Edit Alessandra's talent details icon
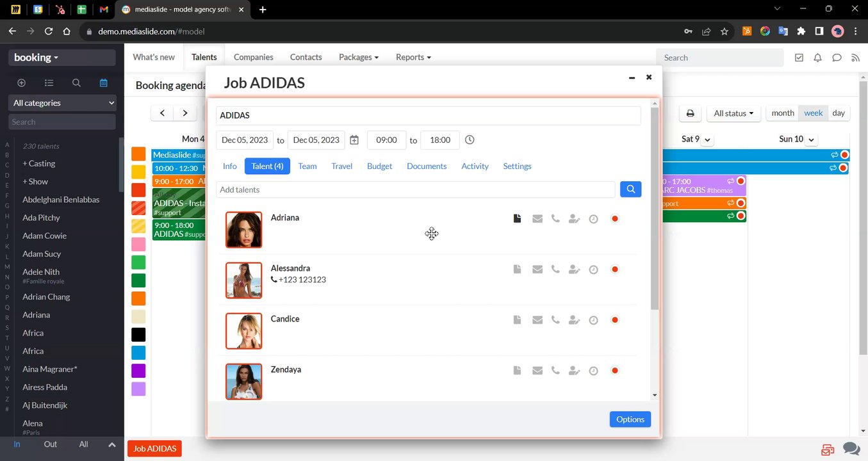The height and width of the screenshot is (461, 868). click(x=575, y=270)
